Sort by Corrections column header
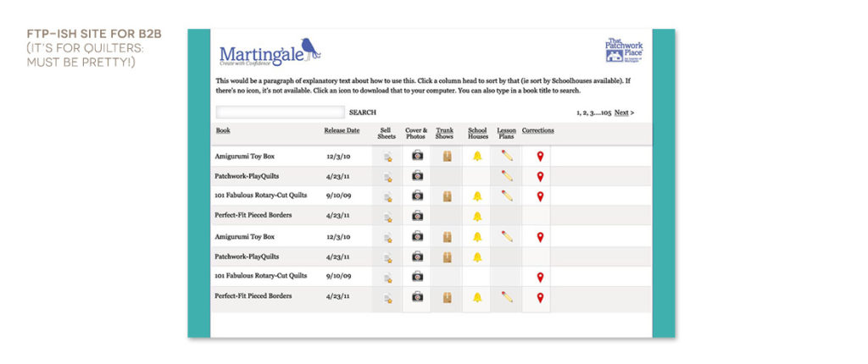The image size is (868, 364). click(x=537, y=130)
